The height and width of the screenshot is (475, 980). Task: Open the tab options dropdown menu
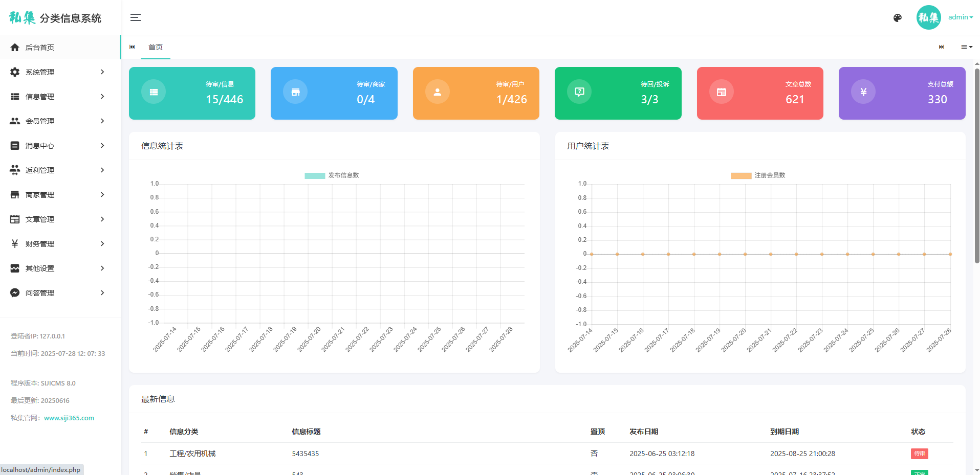coord(966,47)
